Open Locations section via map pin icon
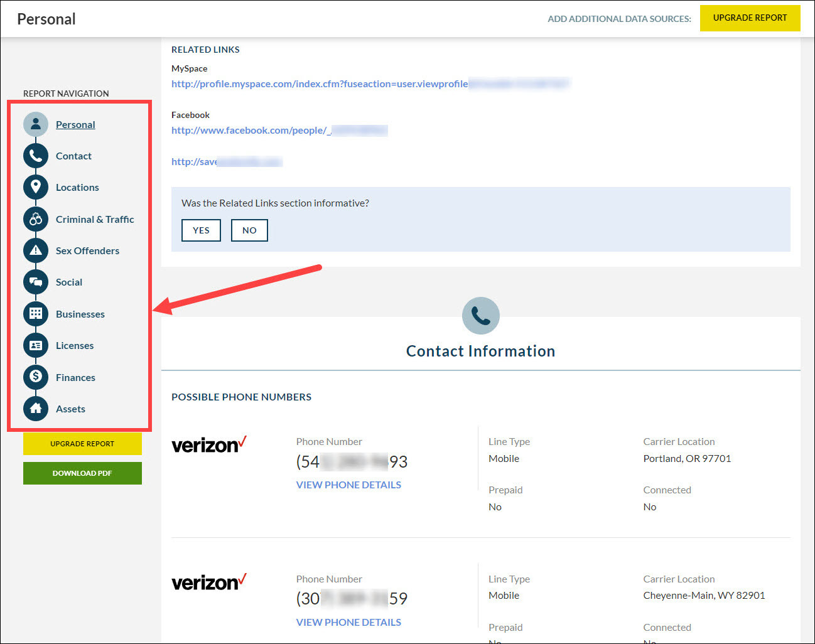The height and width of the screenshot is (644, 815). [36, 187]
